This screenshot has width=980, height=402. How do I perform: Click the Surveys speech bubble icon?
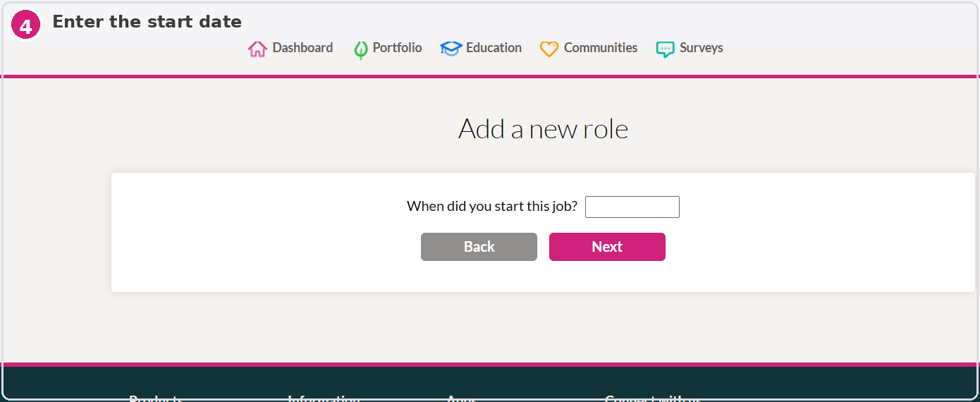tap(665, 49)
